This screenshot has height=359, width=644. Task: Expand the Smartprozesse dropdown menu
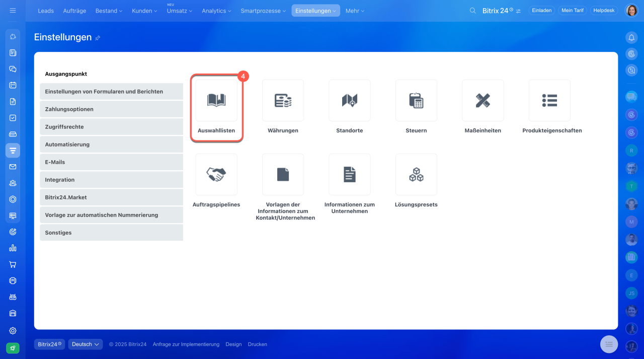263,11
